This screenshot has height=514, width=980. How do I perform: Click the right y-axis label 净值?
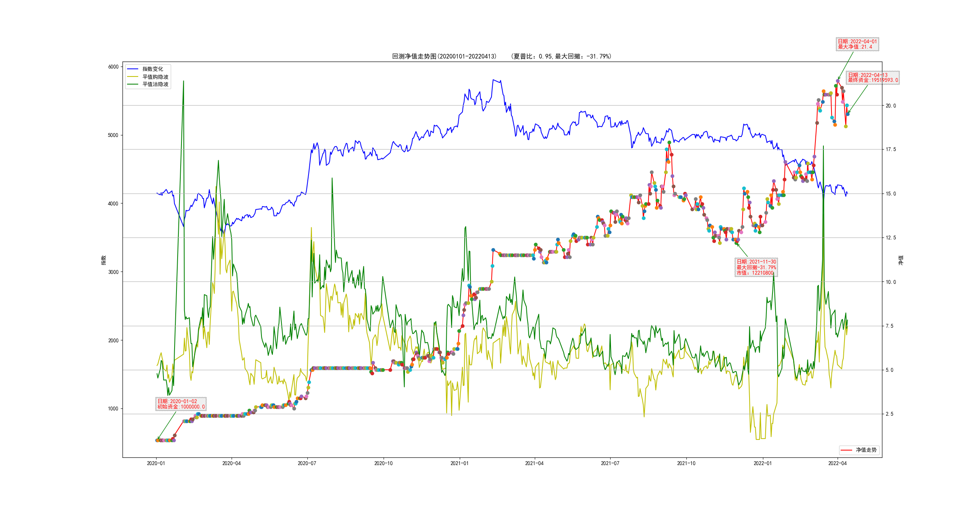tap(901, 260)
